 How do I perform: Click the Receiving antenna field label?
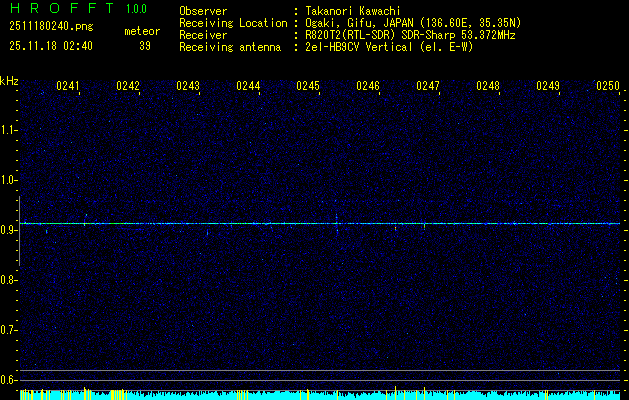(x=230, y=47)
